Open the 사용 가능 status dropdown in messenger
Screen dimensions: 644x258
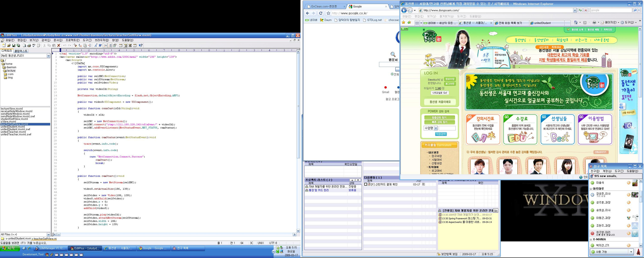(x=631, y=252)
